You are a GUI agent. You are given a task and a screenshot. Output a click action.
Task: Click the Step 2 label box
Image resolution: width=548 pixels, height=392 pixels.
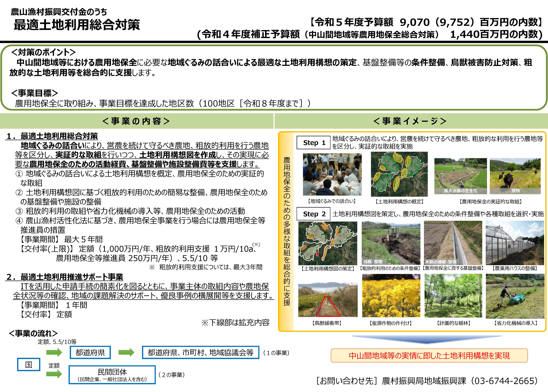313,214
